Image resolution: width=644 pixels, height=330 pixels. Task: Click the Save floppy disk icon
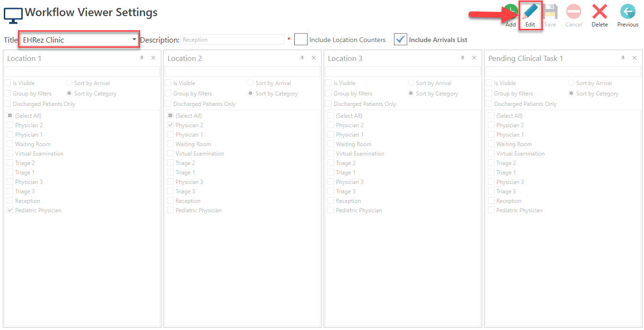[550, 11]
